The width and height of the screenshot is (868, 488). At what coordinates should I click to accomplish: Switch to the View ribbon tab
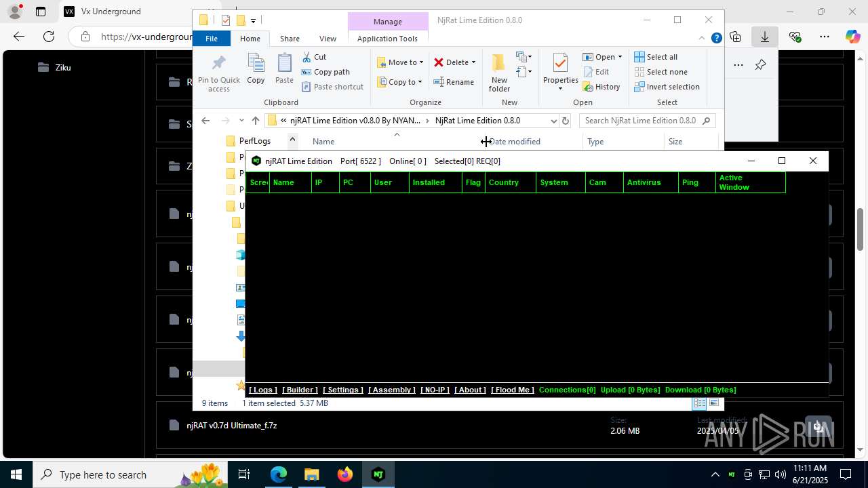tap(328, 39)
